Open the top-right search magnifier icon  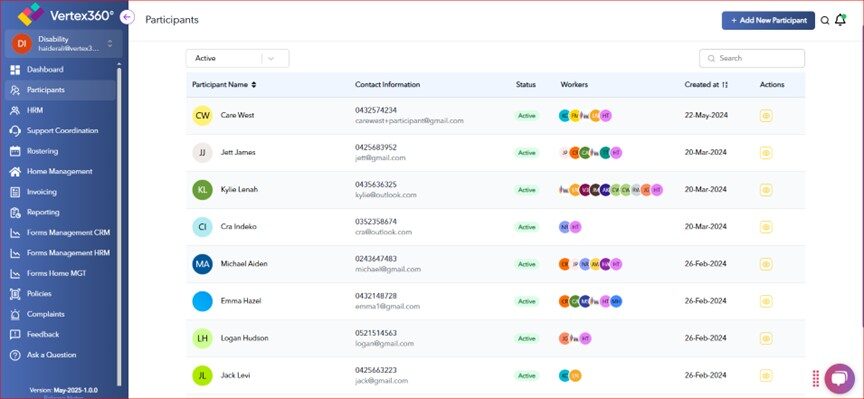coord(825,20)
